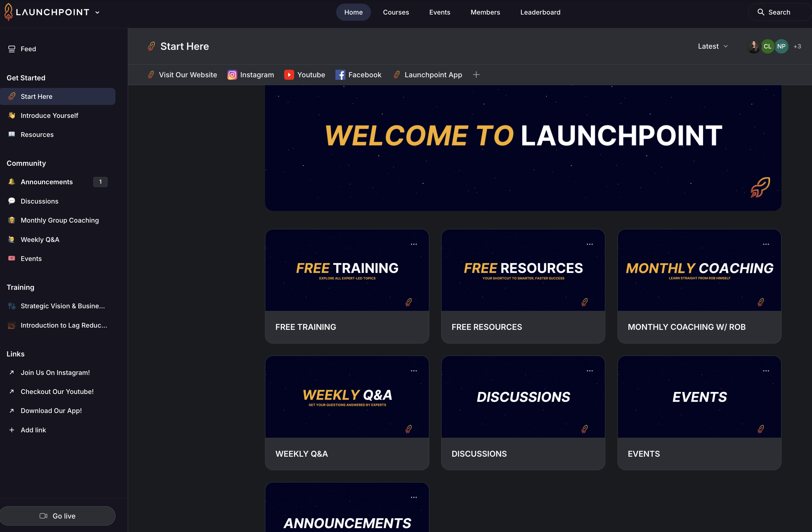Open the Members tab

pyautogui.click(x=485, y=12)
